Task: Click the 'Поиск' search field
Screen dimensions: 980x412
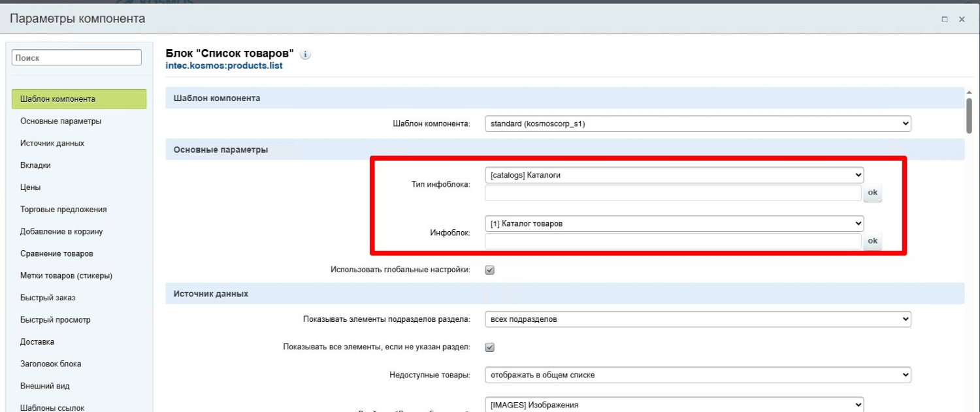Action: [76, 57]
